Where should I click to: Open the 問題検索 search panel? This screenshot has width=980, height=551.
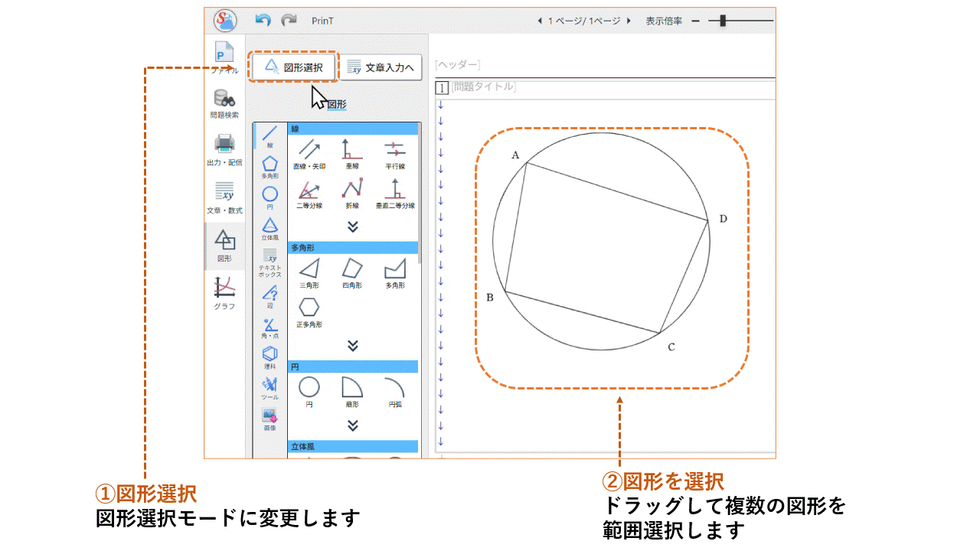pos(222,102)
